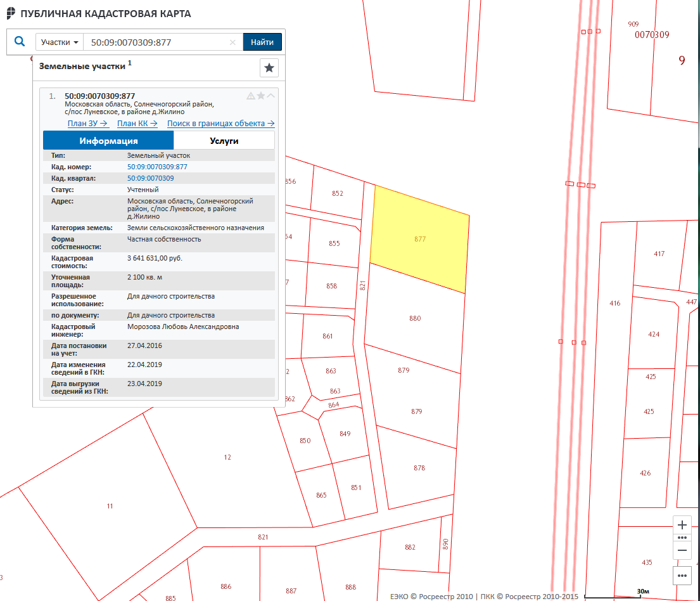Click the Частная собственность ownership value
The width and height of the screenshot is (700, 601).
(x=164, y=240)
